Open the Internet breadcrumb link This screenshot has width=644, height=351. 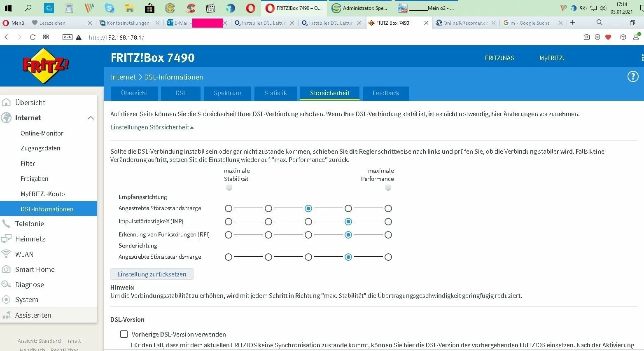pos(123,77)
